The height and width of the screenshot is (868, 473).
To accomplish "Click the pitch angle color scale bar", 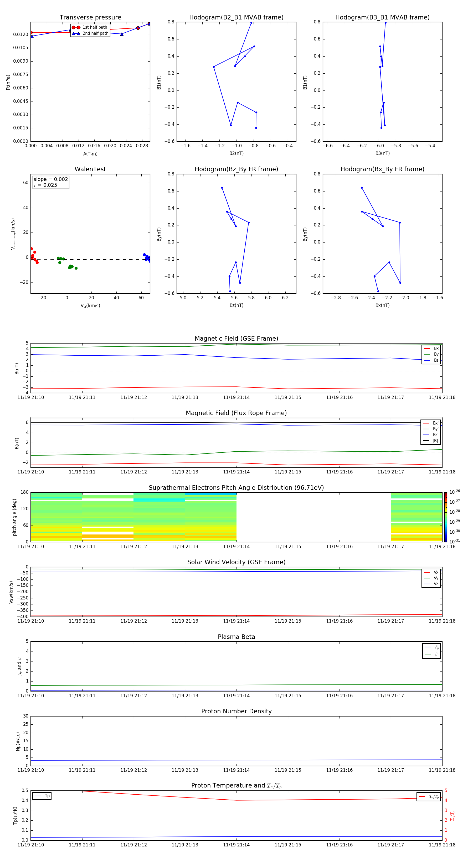I will (446, 517).
